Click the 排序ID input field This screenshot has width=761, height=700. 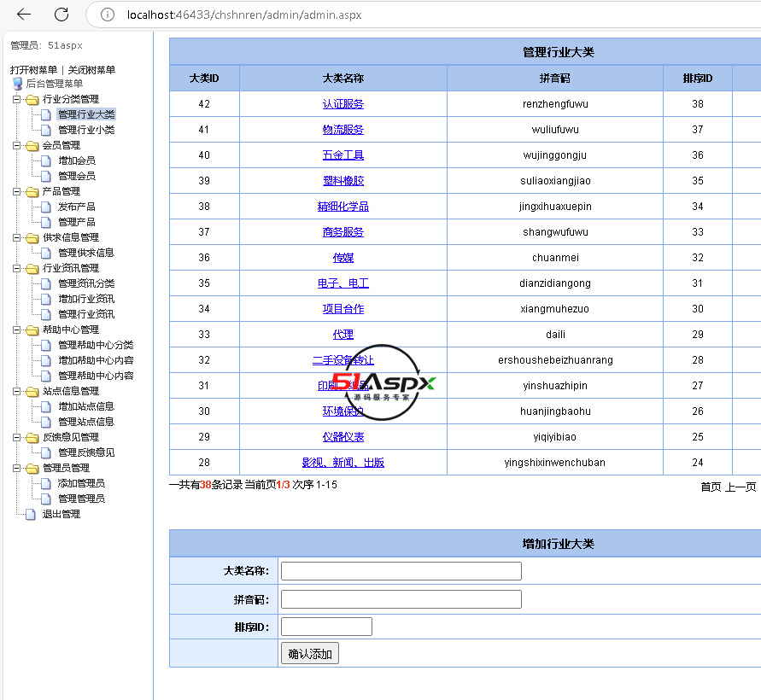click(326, 627)
